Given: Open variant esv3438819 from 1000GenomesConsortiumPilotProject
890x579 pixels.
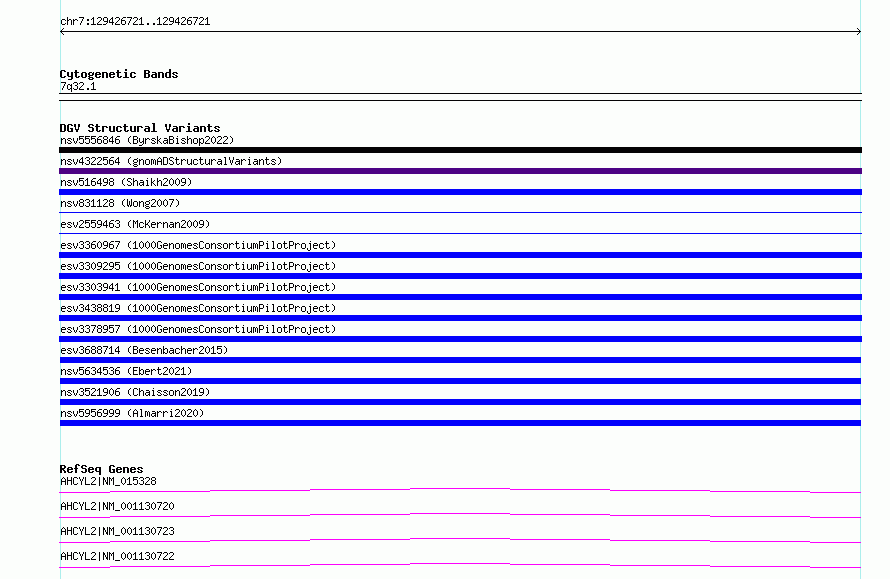Looking at the screenshot, I should 198,308.
